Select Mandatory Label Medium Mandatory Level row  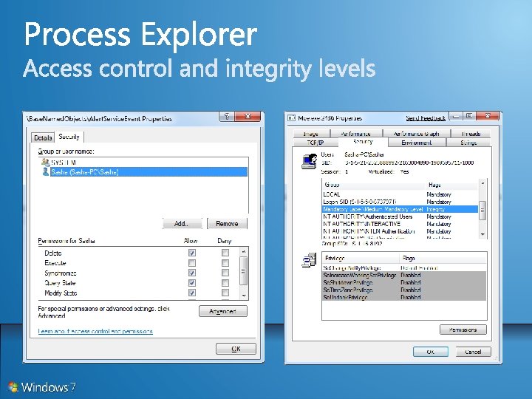point(400,209)
